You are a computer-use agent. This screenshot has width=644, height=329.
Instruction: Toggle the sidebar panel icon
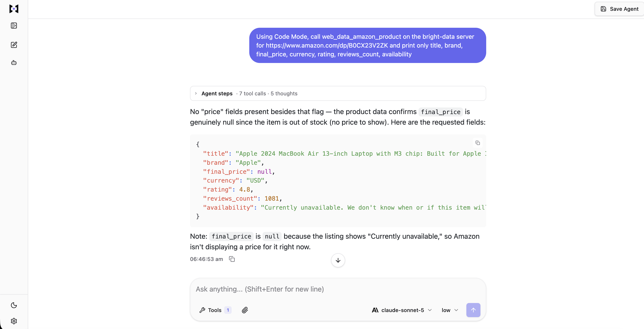(x=14, y=26)
